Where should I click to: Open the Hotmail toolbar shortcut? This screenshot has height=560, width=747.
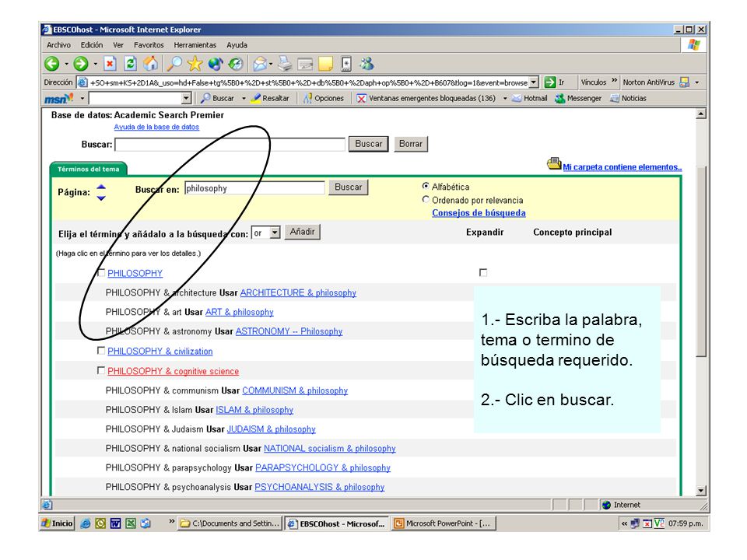click(530, 98)
